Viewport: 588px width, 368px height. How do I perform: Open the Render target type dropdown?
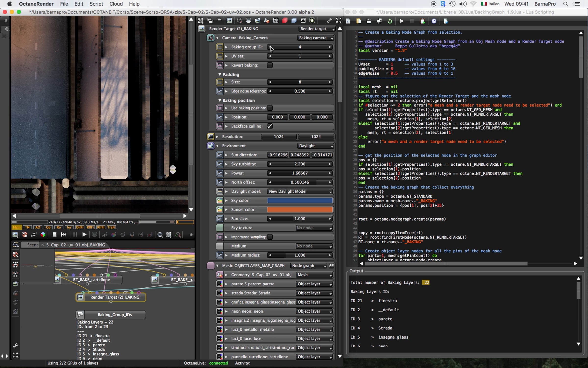tap(317, 29)
